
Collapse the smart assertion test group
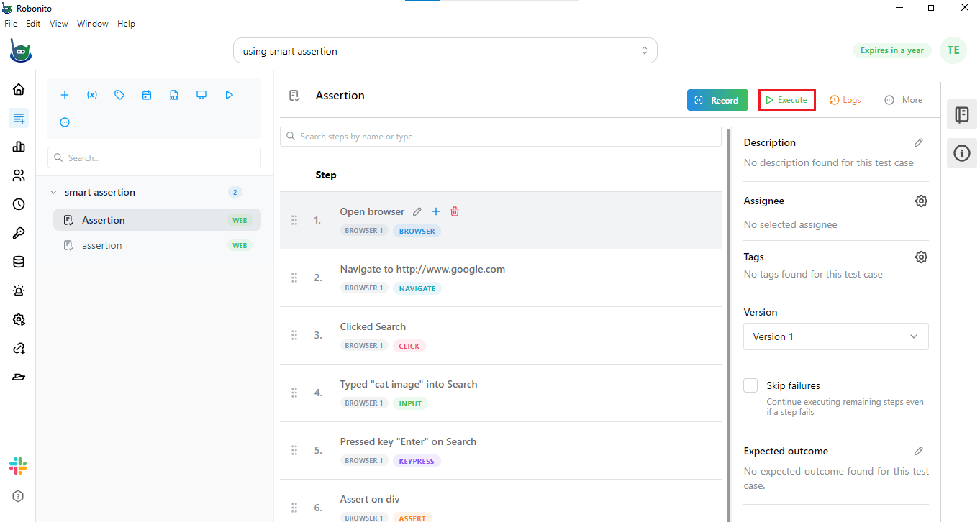click(x=53, y=192)
